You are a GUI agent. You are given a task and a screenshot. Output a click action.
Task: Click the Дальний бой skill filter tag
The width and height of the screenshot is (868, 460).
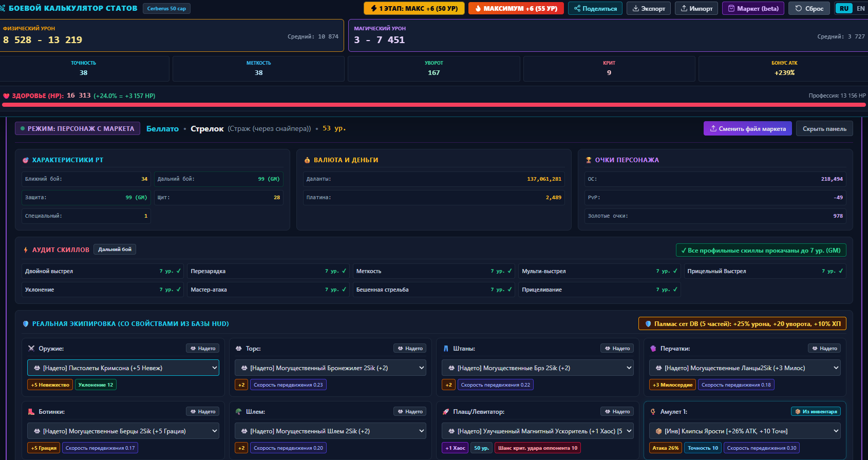[115, 250]
